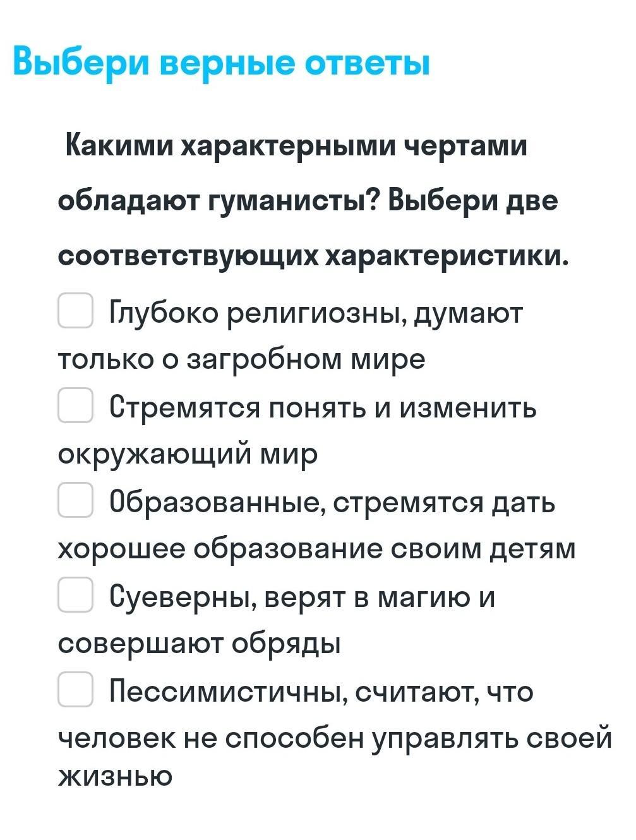This screenshot has width=636, height=840.
Task: Click the 'человек не способен управлять своей' line
Action: (335, 738)
